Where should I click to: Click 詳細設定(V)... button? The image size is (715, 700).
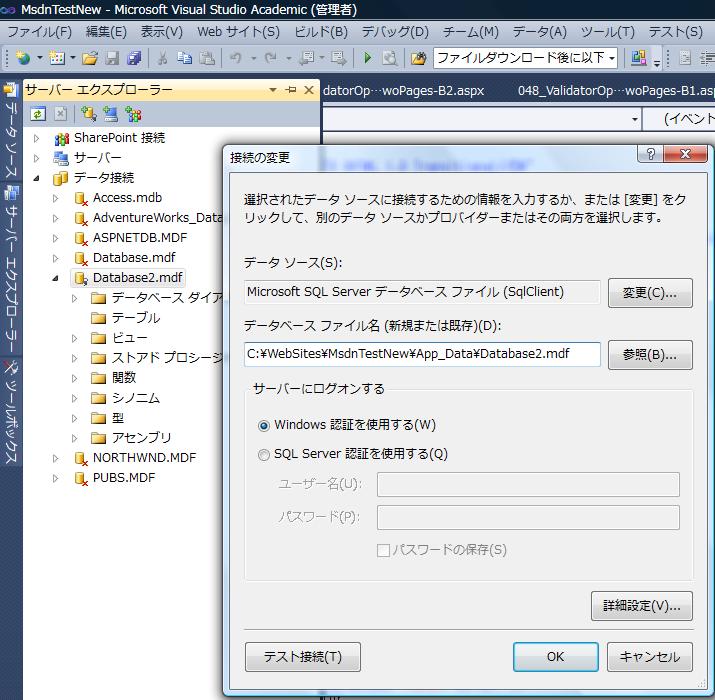(642, 606)
